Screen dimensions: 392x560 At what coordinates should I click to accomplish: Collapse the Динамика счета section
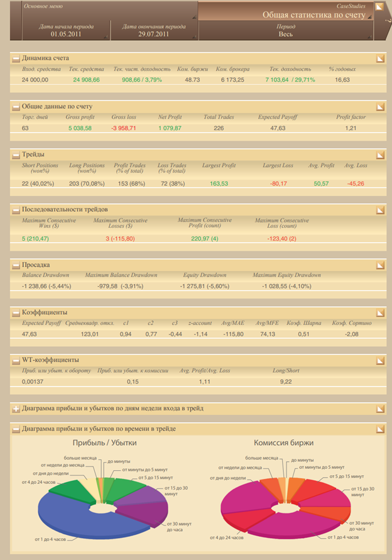(16, 58)
